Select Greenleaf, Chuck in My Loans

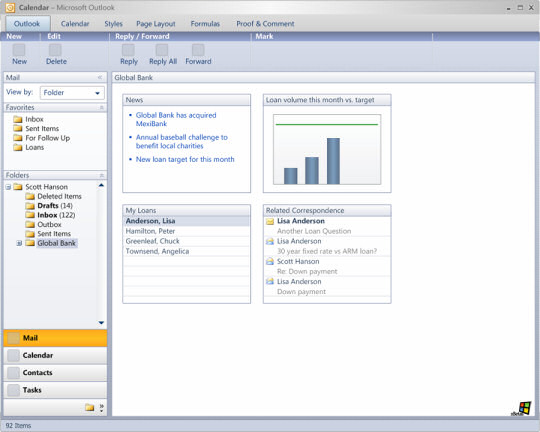[186, 241]
